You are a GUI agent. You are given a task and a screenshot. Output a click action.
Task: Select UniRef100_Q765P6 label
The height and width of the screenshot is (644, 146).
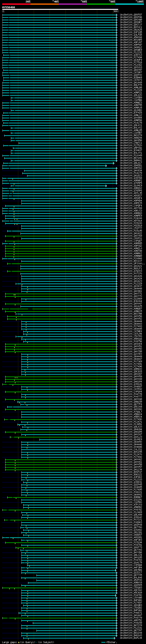tap(131, 191)
